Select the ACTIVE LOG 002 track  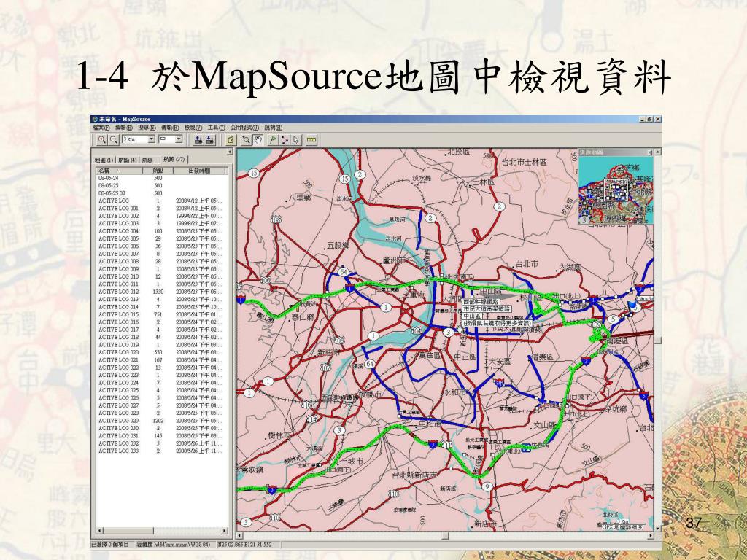pos(161,216)
